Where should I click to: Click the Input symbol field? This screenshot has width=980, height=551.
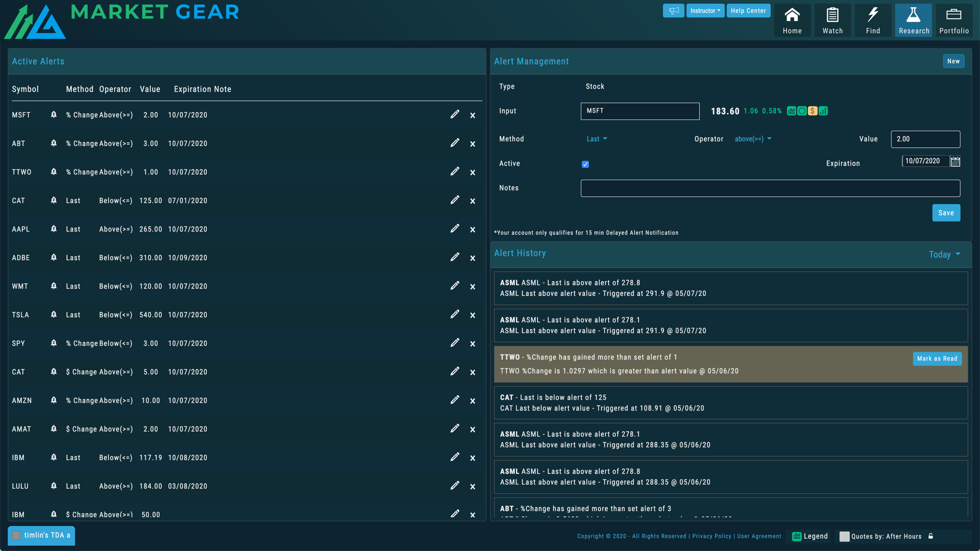(x=640, y=111)
